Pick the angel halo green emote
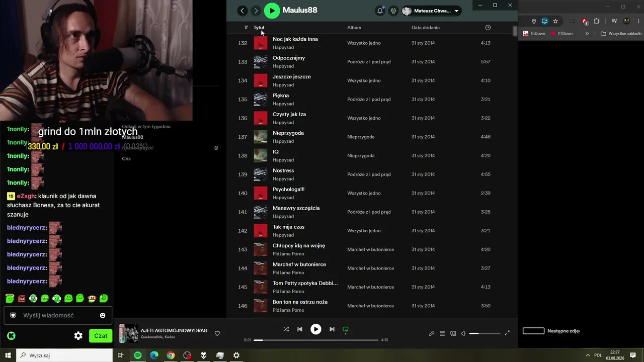Screen dimensions: 644x362 pyautogui.click(x=10, y=298)
